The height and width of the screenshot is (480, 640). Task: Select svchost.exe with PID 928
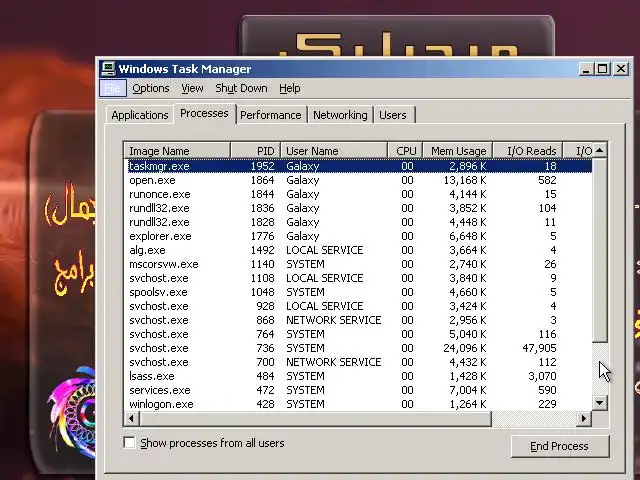pyautogui.click(x=358, y=306)
